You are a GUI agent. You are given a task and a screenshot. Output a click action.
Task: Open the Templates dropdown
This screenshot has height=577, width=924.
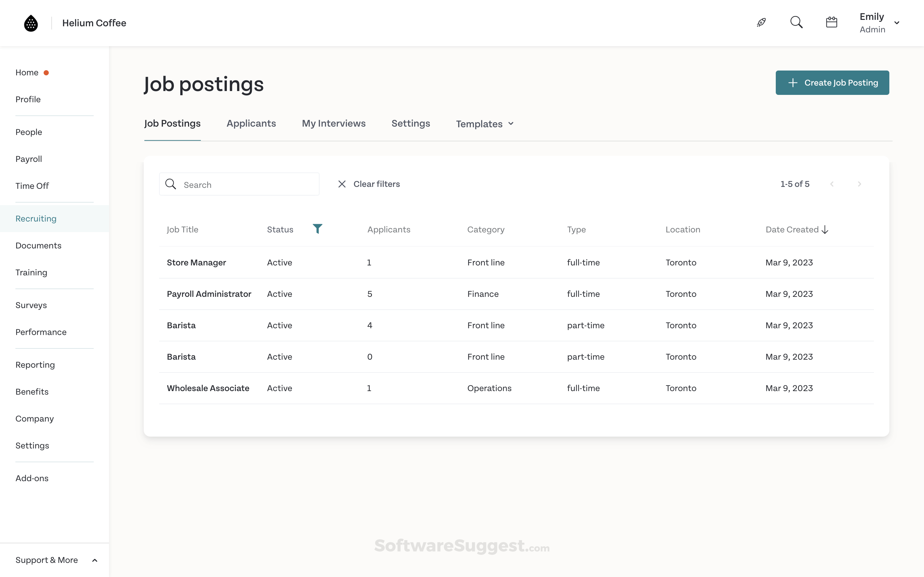click(x=484, y=124)
